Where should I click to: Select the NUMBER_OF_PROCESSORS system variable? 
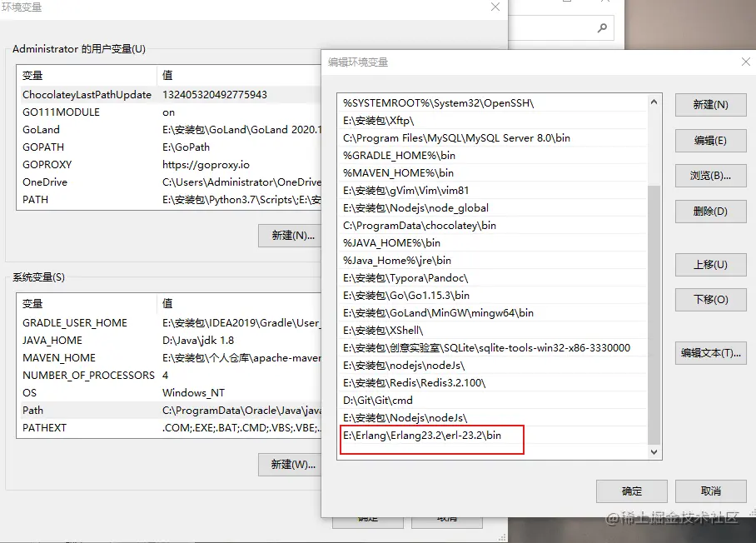169,375
